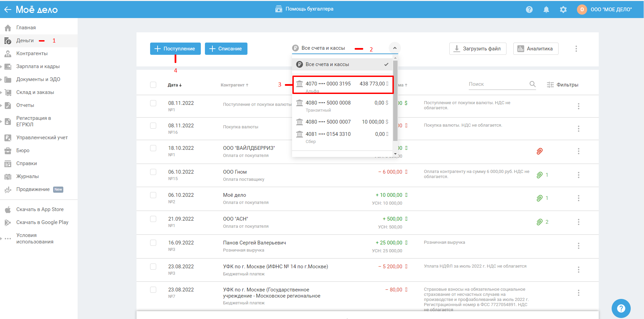Check the ИФНС № 14 row checkbox
The height and width of the screenshot is (319, 644).
coord(153,267)
